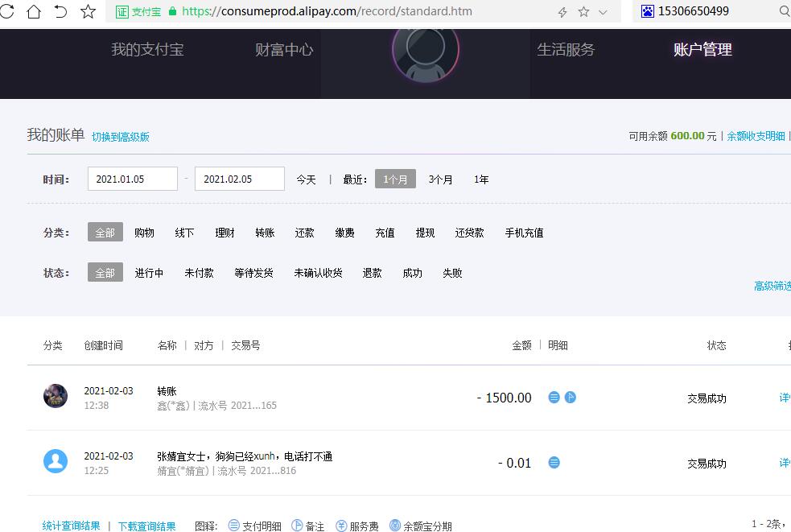Screen dimensions: 791x532
Task: Click the green padlock security icon
Action: tap(172, 11)
